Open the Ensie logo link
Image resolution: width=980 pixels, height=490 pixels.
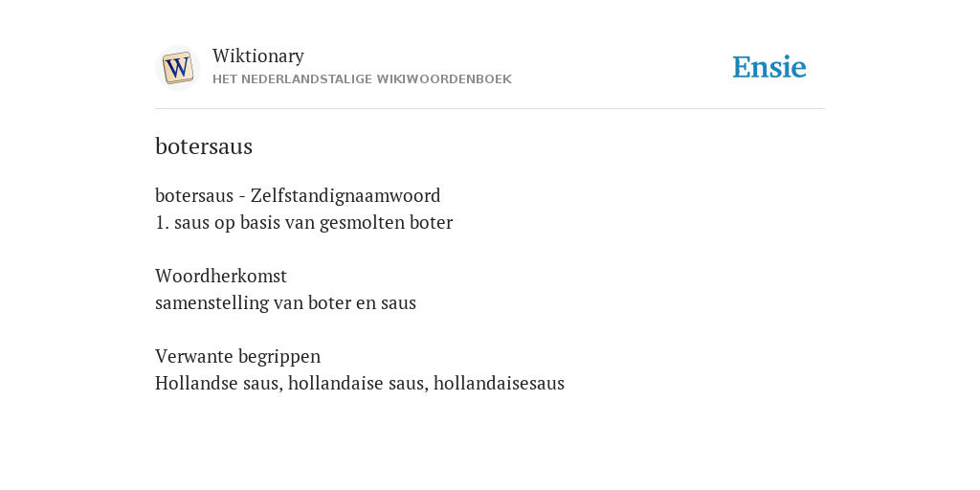pos(769,68)
